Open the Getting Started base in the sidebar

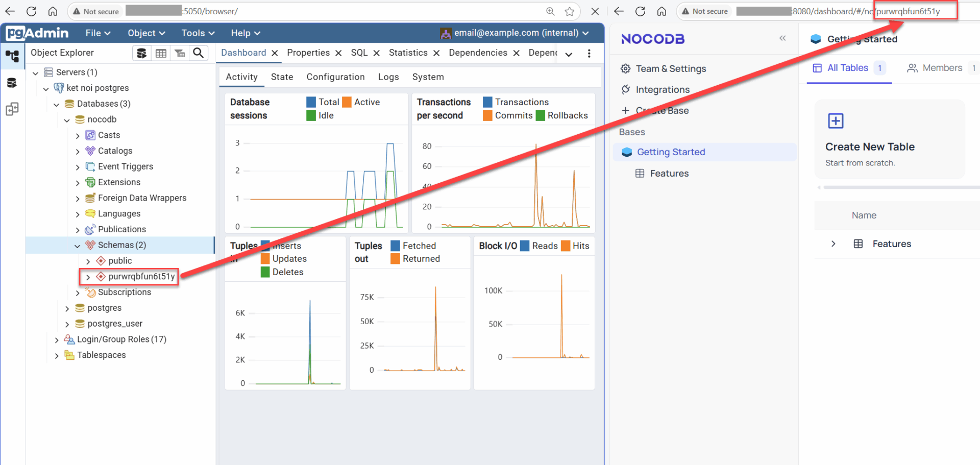click(x=704, y=152)
